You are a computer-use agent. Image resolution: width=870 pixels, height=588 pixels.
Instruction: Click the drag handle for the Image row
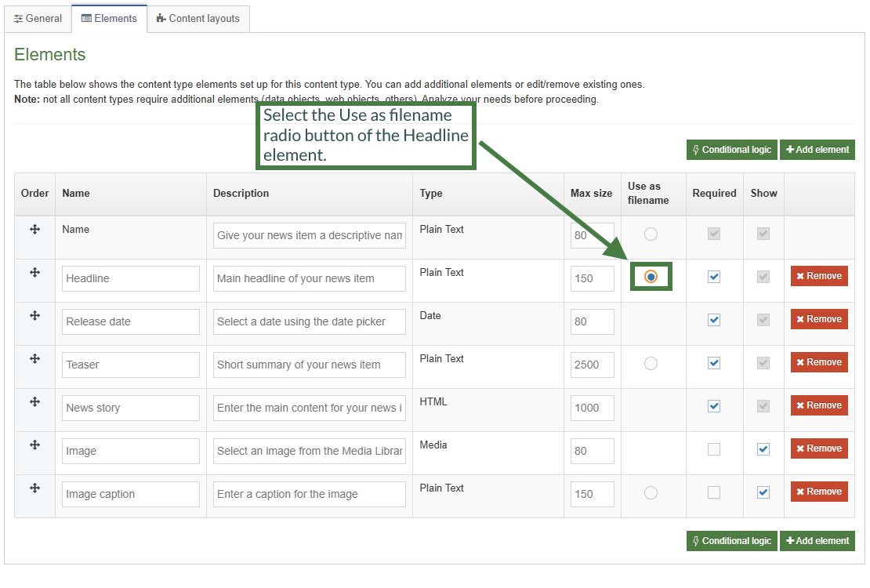(x=33, y=445)
